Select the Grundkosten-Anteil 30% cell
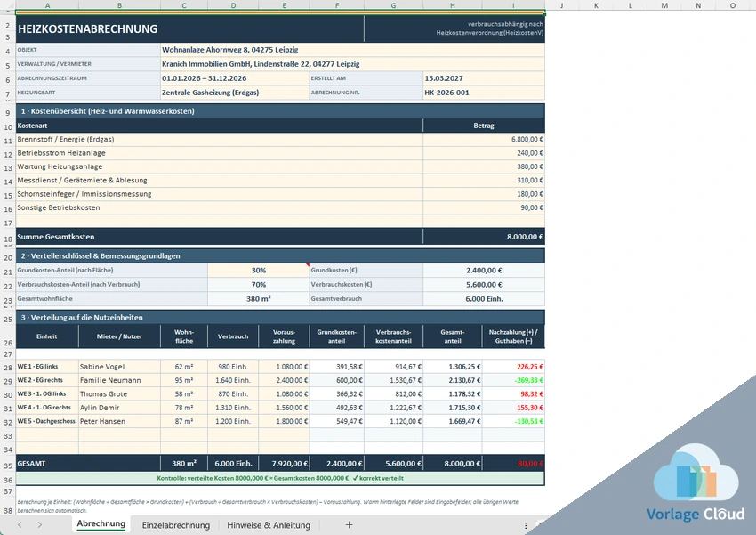Image resolution: width=756 pixels, height=535 pixels. [x=259, y=271]
